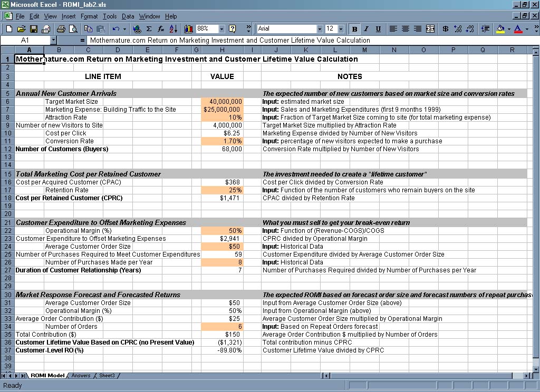Image resolution: width=540 pixels, height=392 pixels.
Task: Click the Edit Formula equals button
Action: tap(82, 40)
